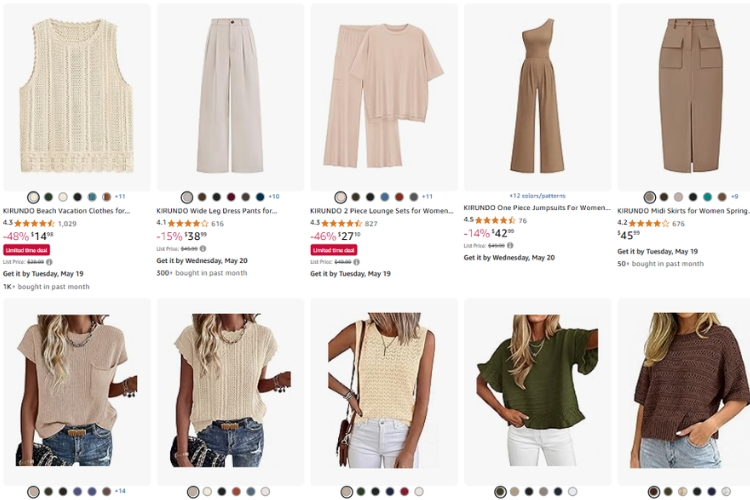Select burgundy color swatch for Wide Leg Pants
This screenshot has width=750, height=500.
tap(230, 197)
